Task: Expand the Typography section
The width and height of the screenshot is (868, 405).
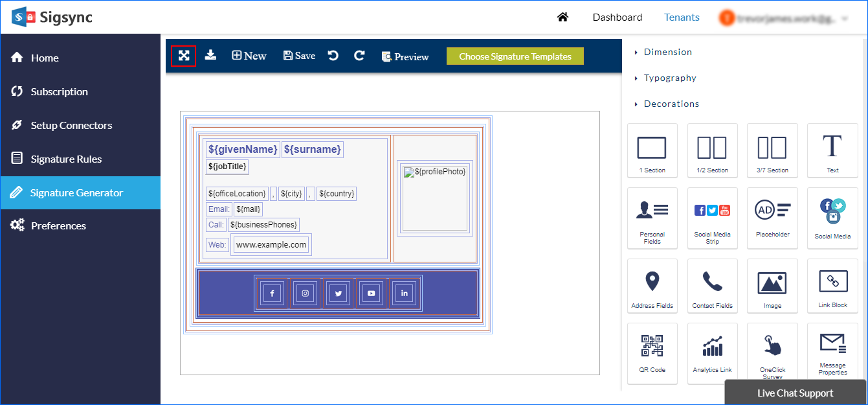Action: coord(669,78)
